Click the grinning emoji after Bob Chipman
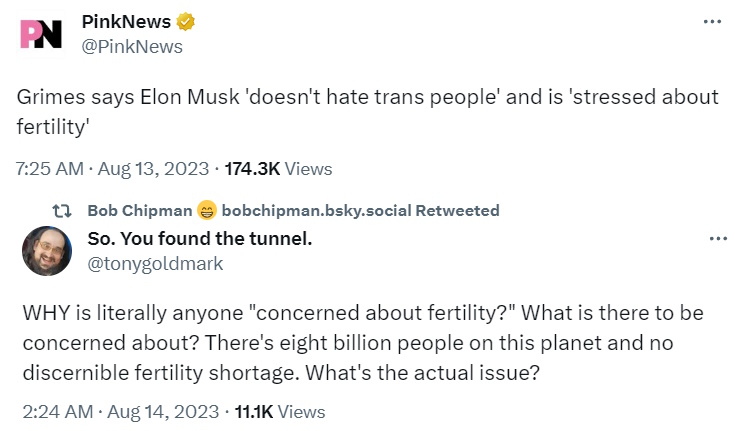The height and width of the screenshot is (431, 735). tap(207, 210)
